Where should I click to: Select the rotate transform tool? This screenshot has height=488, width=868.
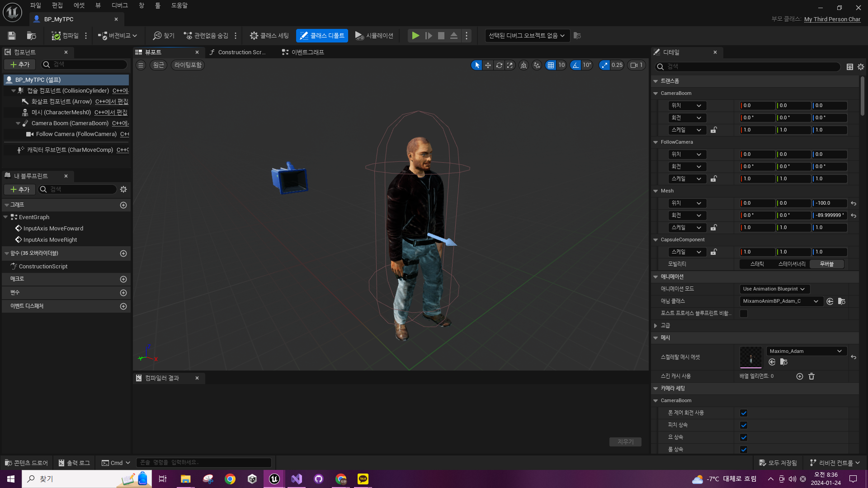(x=499, y=65)
